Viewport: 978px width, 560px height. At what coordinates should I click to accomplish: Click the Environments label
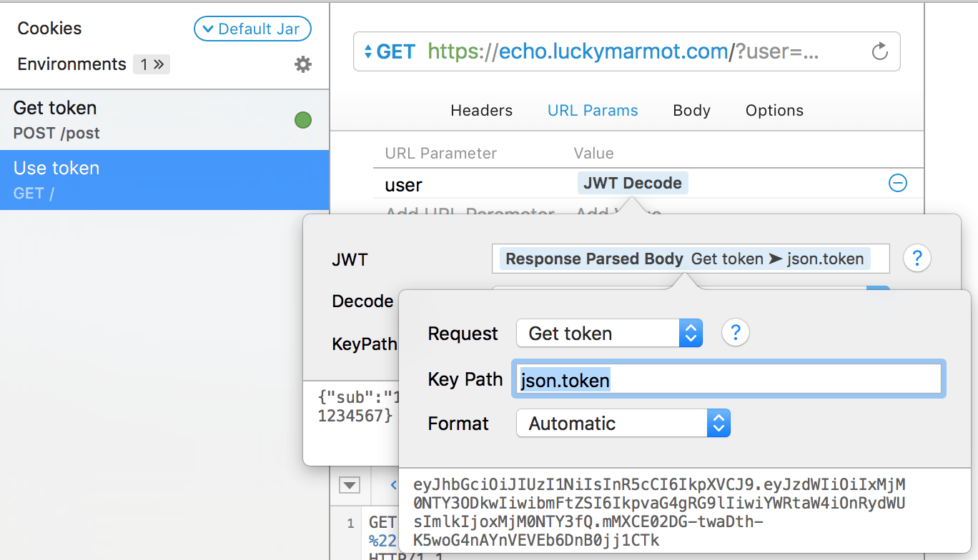71,64
